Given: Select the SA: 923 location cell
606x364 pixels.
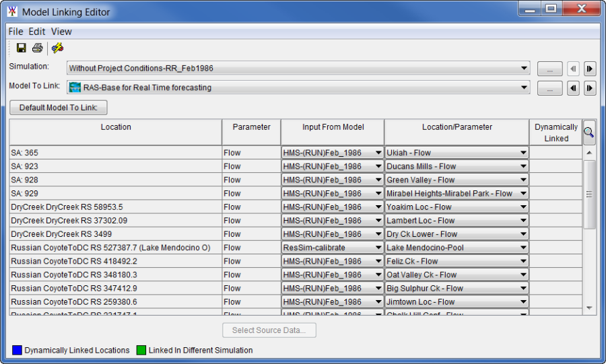Looking at the screenshot, I should pyautogui.click(x=116, y=166).
